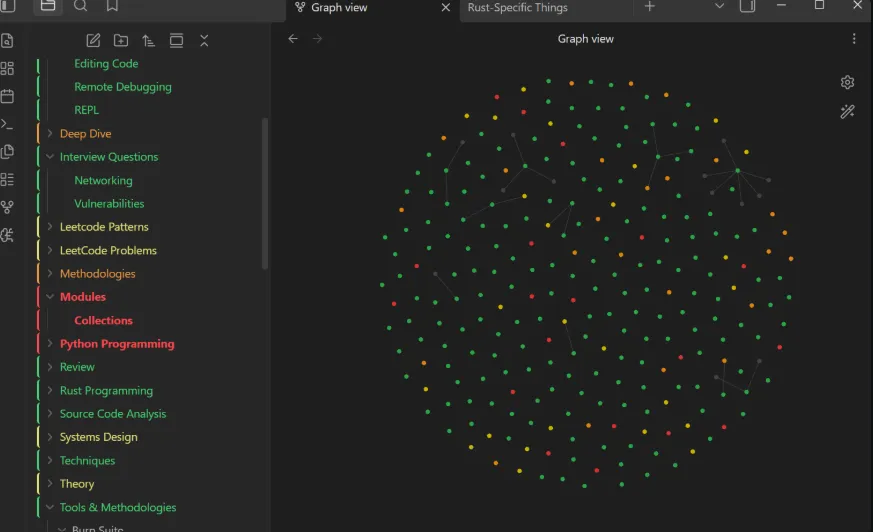Open graph view more options menu
This screenshot has height=532, width=873.
(854, 38)
